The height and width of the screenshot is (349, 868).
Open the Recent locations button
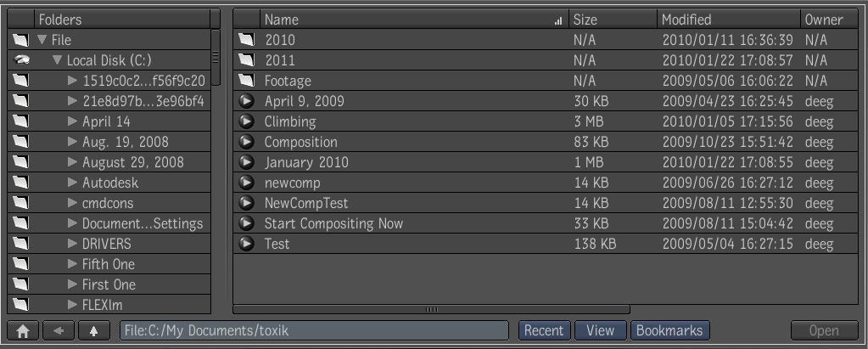(x=544, y=330)
